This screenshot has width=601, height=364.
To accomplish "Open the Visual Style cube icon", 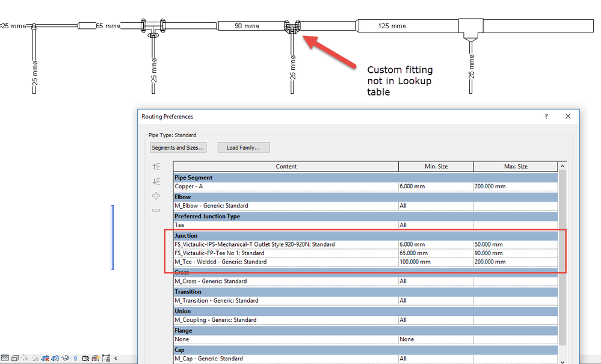I will click(15, 358).
